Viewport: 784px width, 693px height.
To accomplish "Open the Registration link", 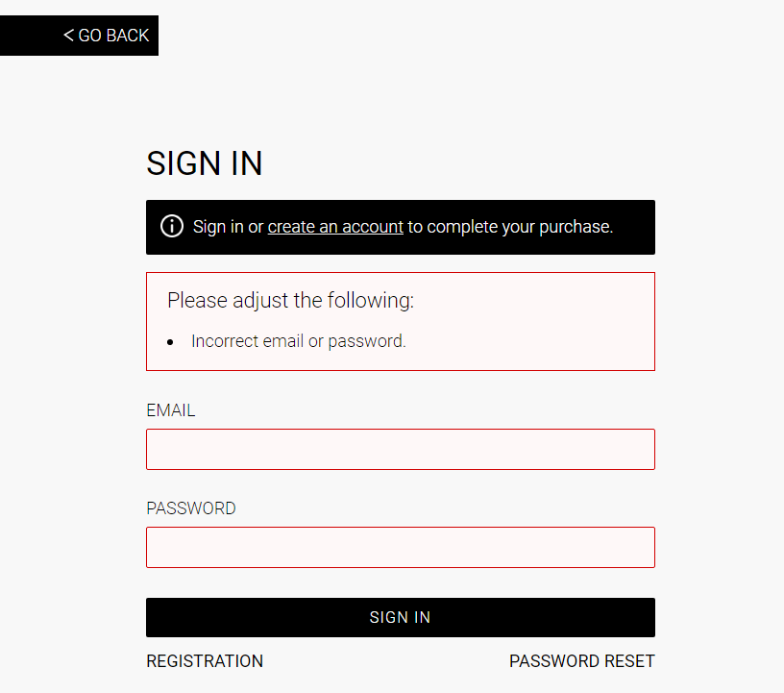I will 205,661.
